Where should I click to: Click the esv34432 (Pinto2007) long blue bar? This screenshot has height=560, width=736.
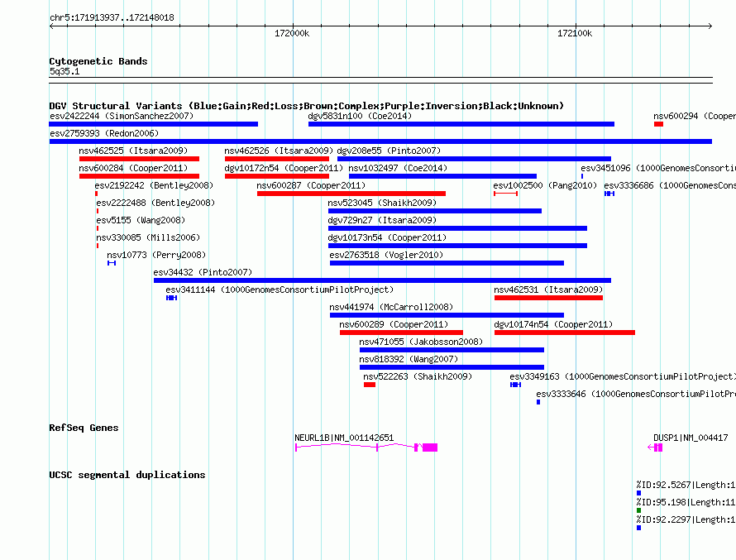click(x=383, y=280)
